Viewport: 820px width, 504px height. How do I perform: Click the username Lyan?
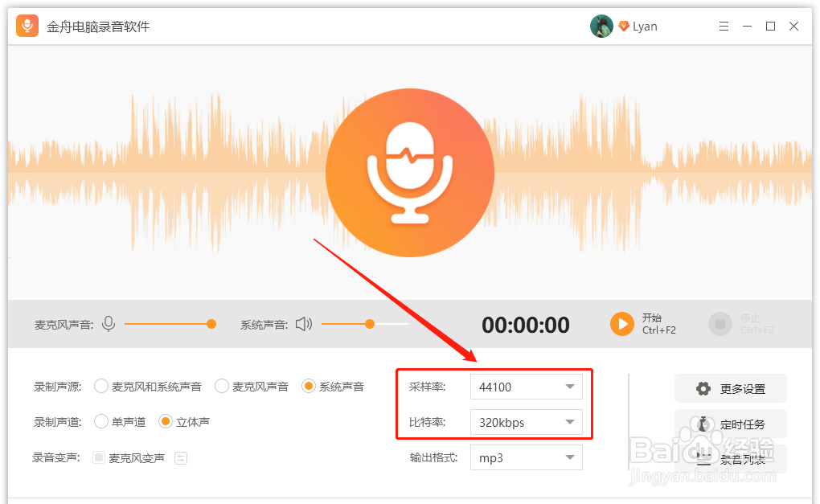pos(645,27)
